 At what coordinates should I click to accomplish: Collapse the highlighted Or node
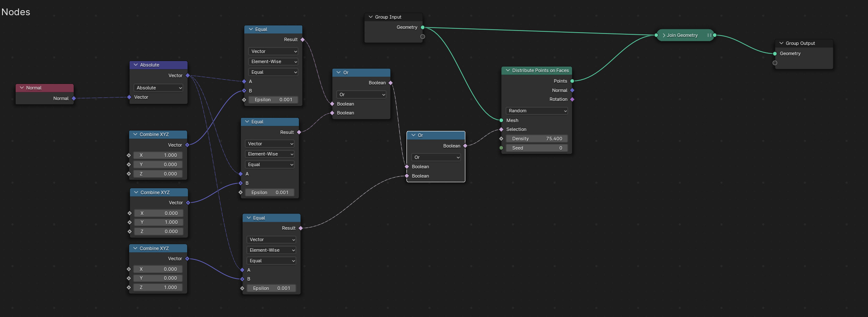click(413, 135)
